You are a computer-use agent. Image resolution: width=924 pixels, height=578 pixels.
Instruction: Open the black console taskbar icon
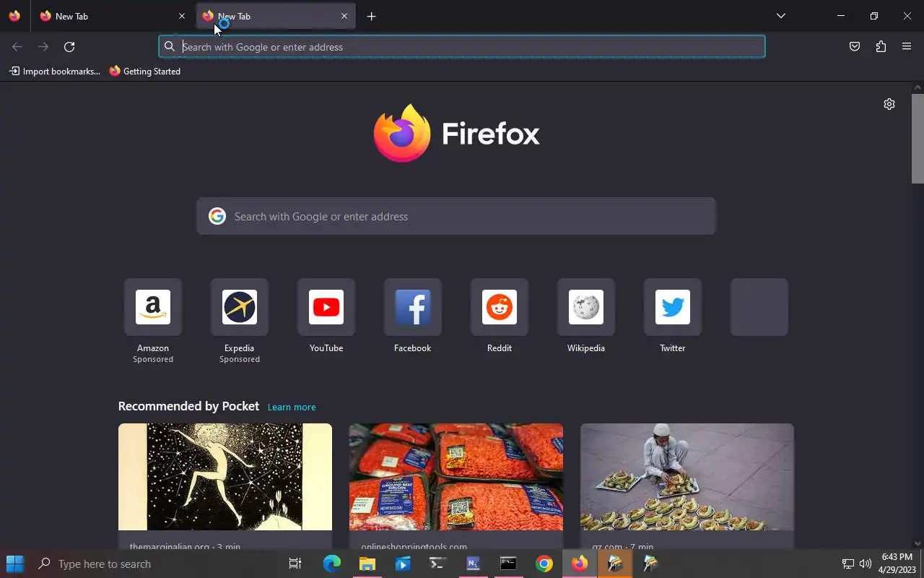point(509,564)
